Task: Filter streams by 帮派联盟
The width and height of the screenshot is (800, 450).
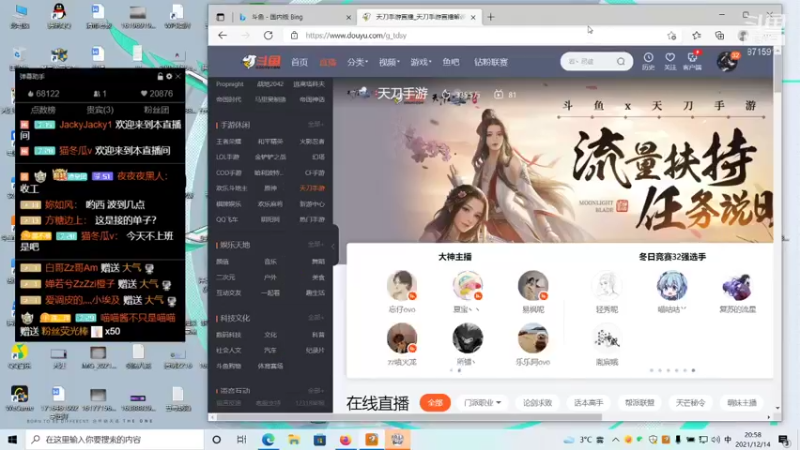Action: click(x=639, y=403)
